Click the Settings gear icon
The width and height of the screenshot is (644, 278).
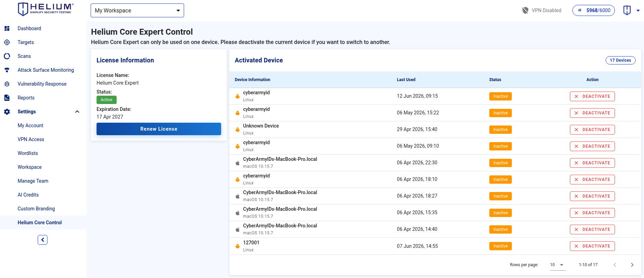pyautogui.click(x=7, y=112)
